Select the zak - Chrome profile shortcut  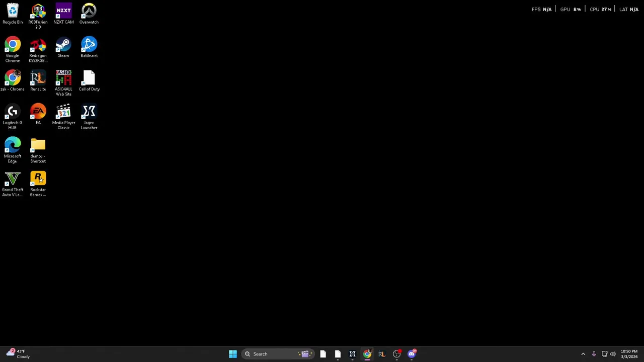[13, 81]
